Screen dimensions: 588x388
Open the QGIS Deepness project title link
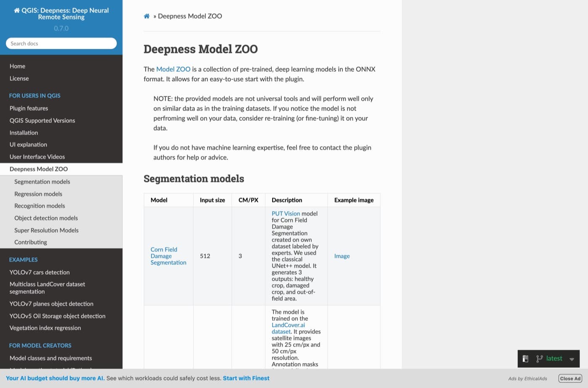[61, 13]
